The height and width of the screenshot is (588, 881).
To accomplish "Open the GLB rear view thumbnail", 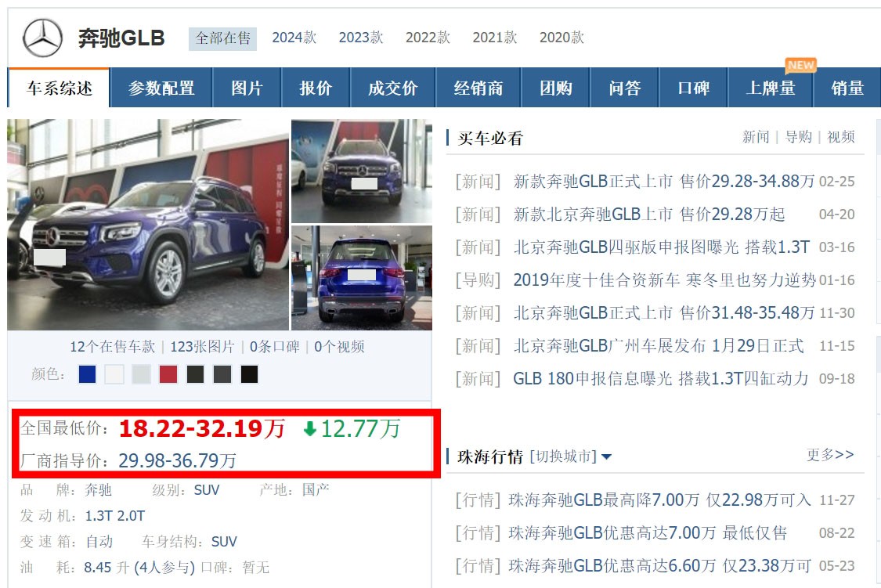I will 362,277.
